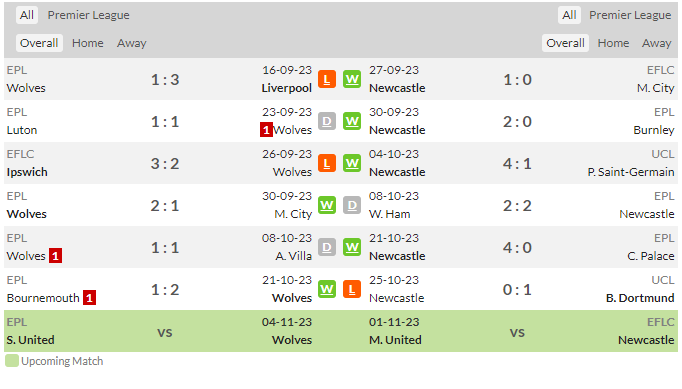Click the gray D badge for W. Ham vs Newcastle
Image resolution: width=682 pixels, height=389 pixels.
pyautogui.click(x=352, y=205)
